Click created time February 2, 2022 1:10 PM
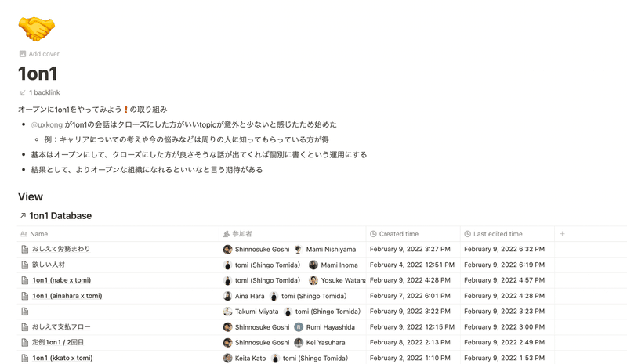The width and height of the screenshot is (627, 364). coord(410,358)
